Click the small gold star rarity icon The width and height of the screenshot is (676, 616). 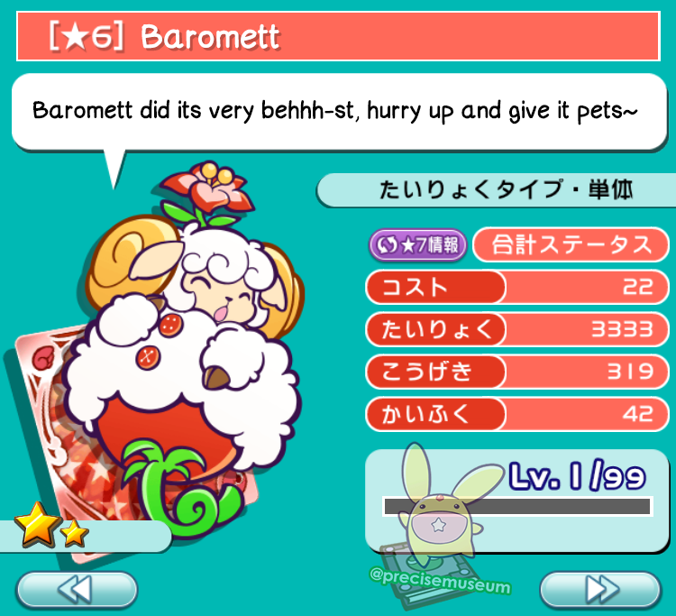pos(74,532)
